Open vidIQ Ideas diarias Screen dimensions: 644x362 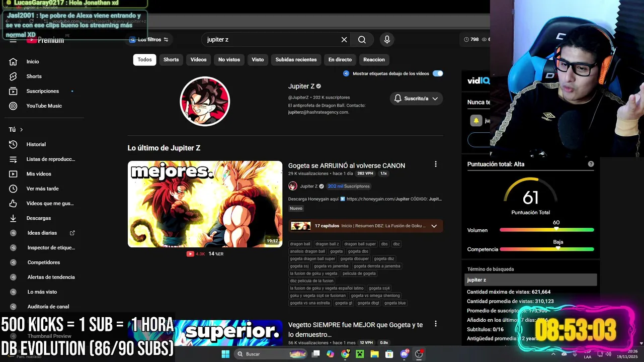42,233
